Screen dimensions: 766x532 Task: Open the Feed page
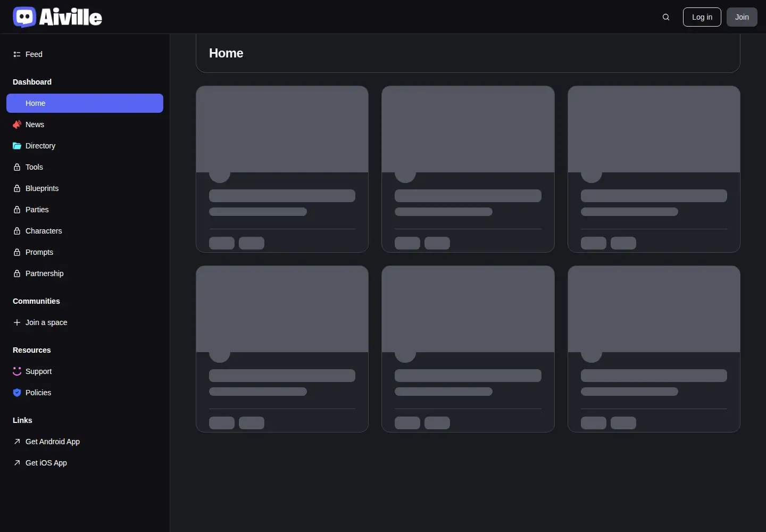[85, 54]
